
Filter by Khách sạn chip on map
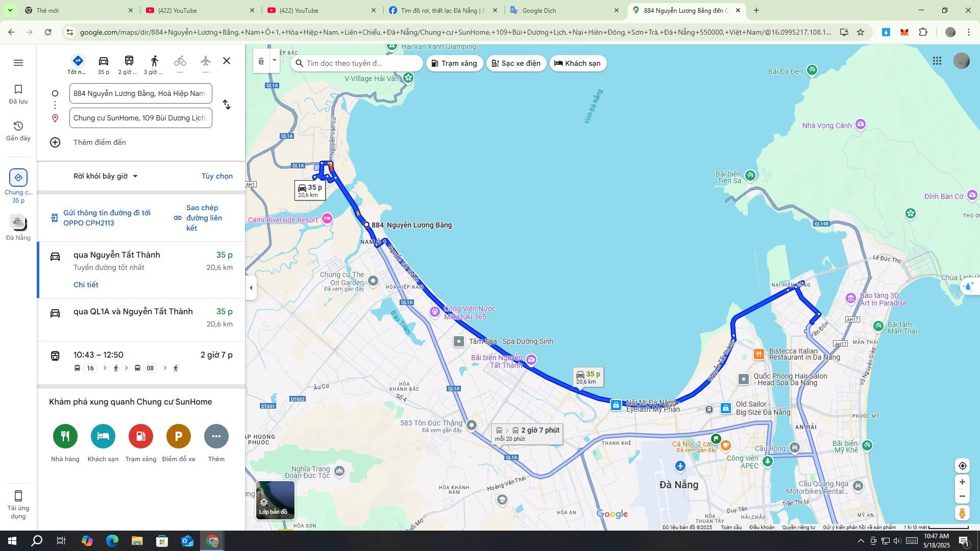pyautogui.click(x=578, y=63)
